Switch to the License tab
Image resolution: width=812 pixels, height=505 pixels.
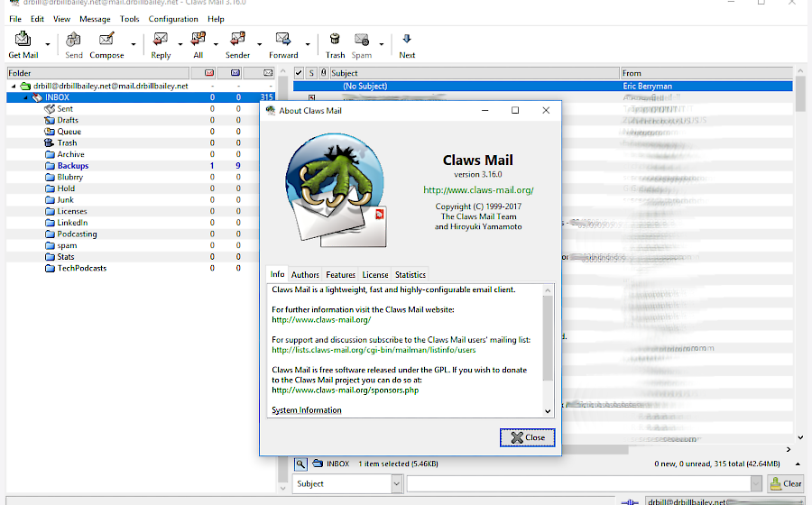coord(375,275)
